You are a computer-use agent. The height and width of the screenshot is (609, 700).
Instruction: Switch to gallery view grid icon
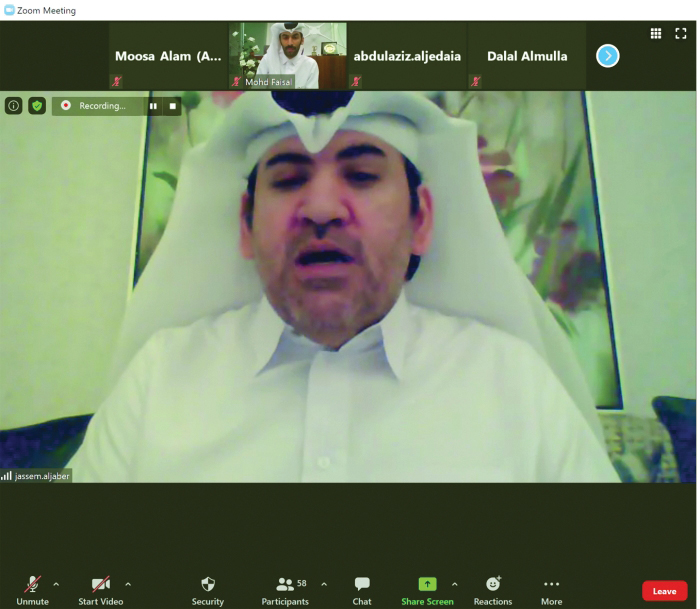656,33
